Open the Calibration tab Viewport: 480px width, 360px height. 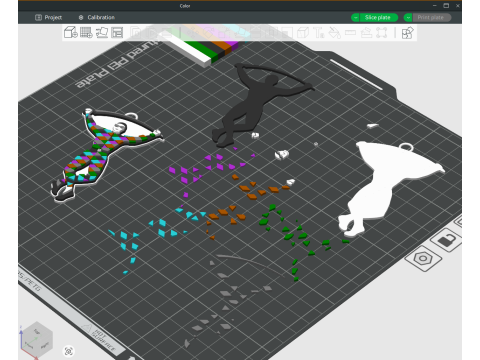(97, 17)
